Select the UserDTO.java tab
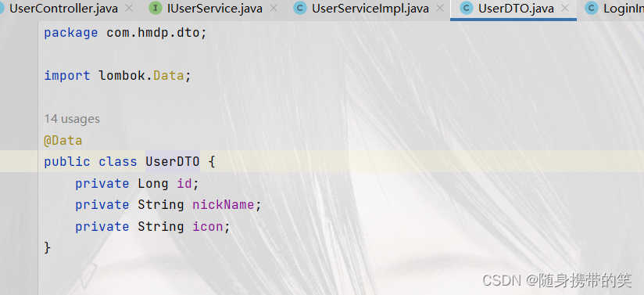 (x=516, y=9)
